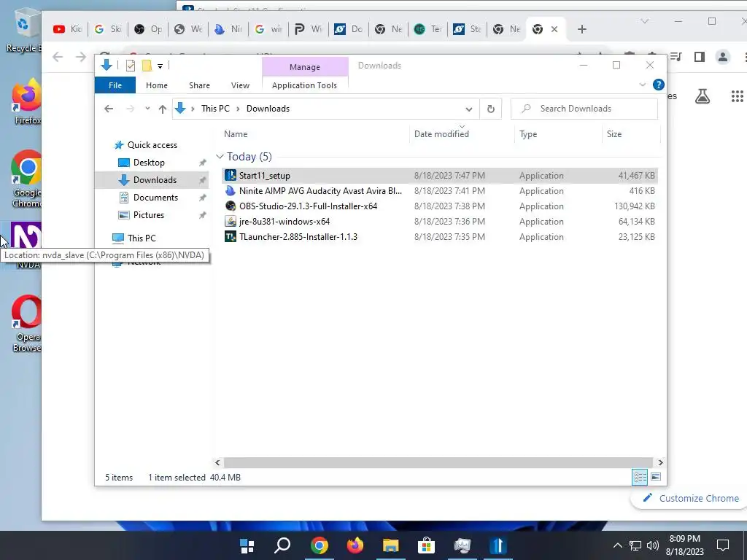This screenshot has width=747, height=560.
Task: Show hidden system tray icons
Action: click(x=617, y=545)
